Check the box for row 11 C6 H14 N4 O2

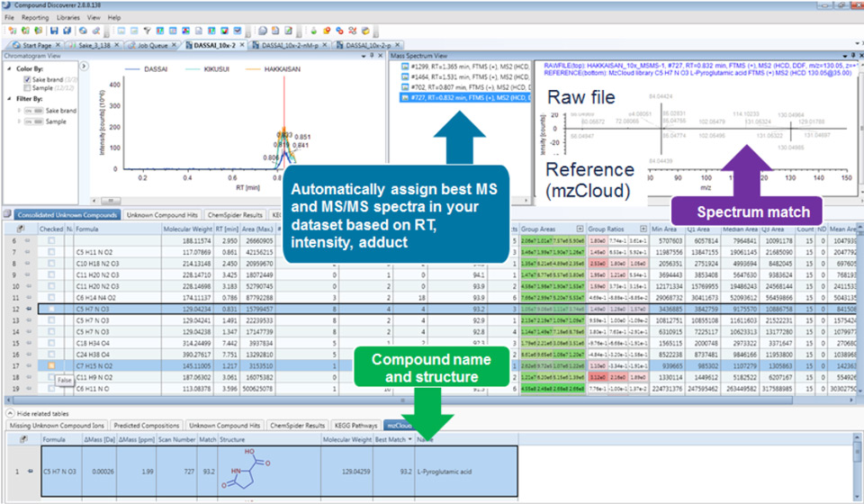coord(51,297)
